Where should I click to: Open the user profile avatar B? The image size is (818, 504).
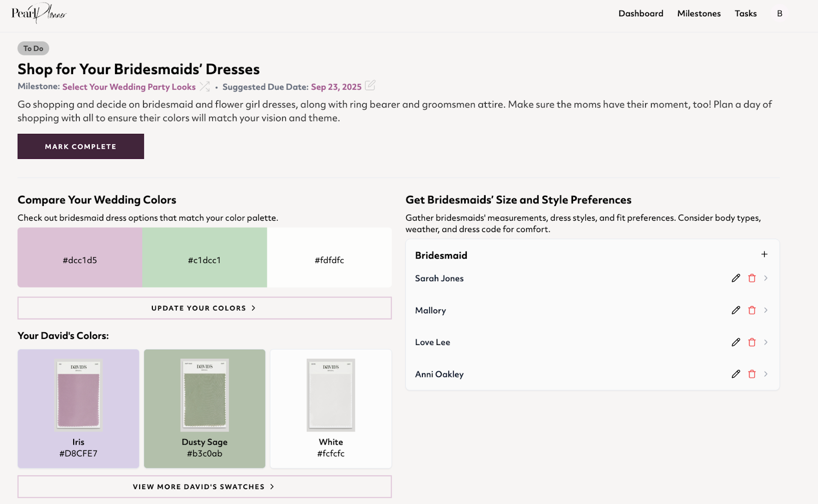pyautogui.click(x=779, y=14)
